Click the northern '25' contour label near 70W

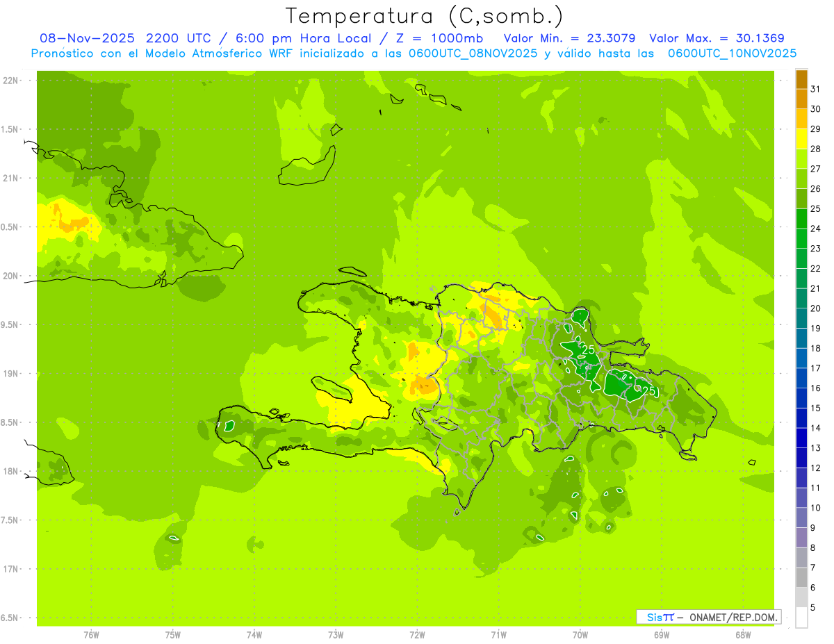pos(588,349)
